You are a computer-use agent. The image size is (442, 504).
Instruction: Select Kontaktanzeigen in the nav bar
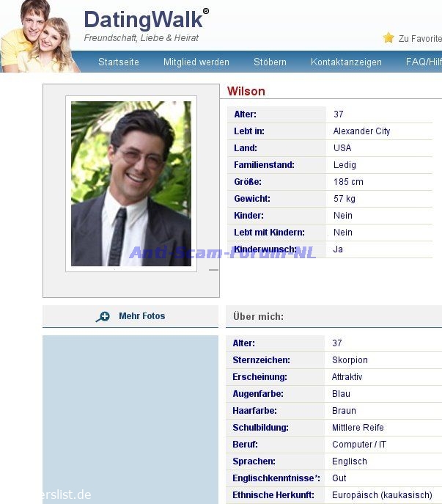point(346,62)
